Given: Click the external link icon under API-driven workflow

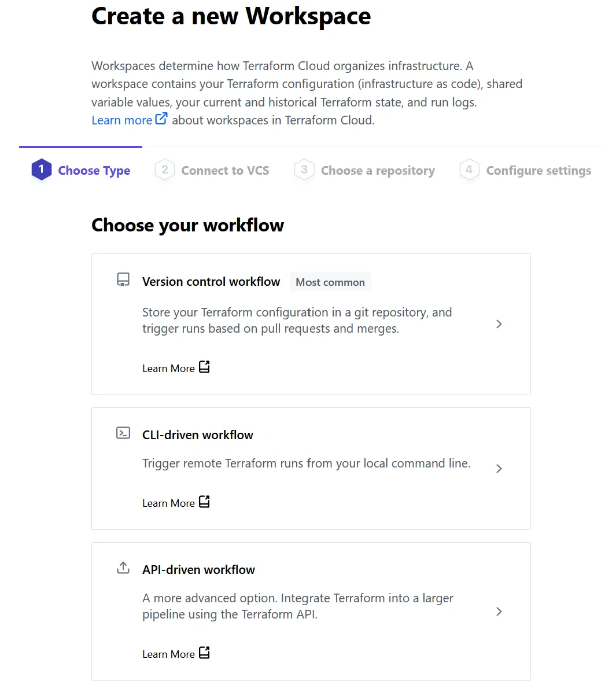Looking at the screenshot, I should (x=204, y=652).
